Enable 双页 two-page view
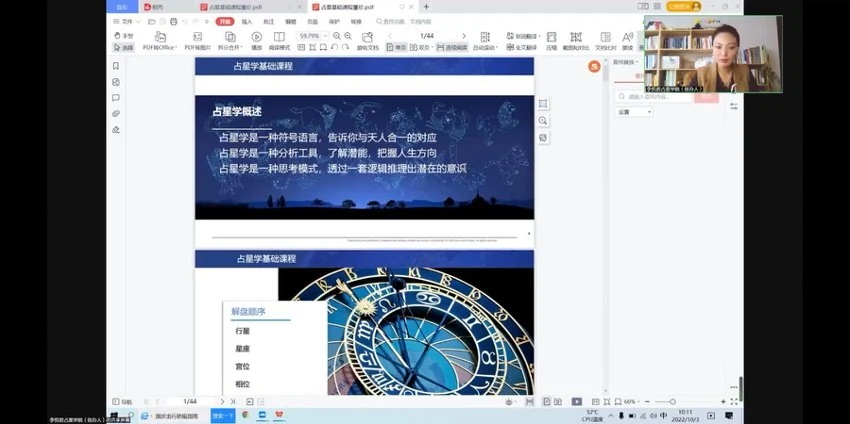850x424 pixels. (x=421, y=48)
